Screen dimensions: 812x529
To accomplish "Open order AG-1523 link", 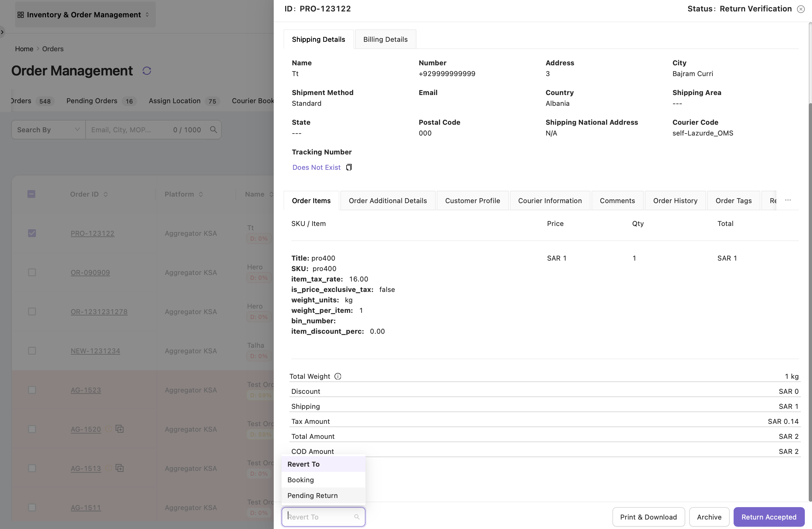I will [x=86, y=390].
